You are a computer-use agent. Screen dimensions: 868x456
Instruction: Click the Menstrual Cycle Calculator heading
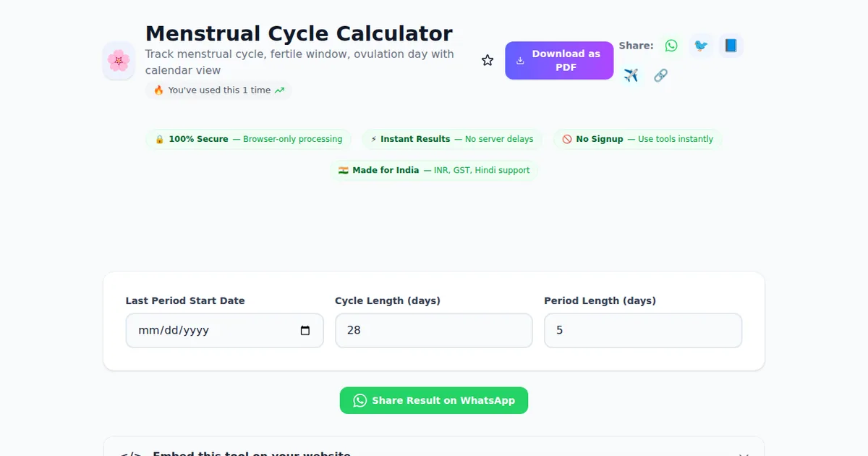click(299, 33)
